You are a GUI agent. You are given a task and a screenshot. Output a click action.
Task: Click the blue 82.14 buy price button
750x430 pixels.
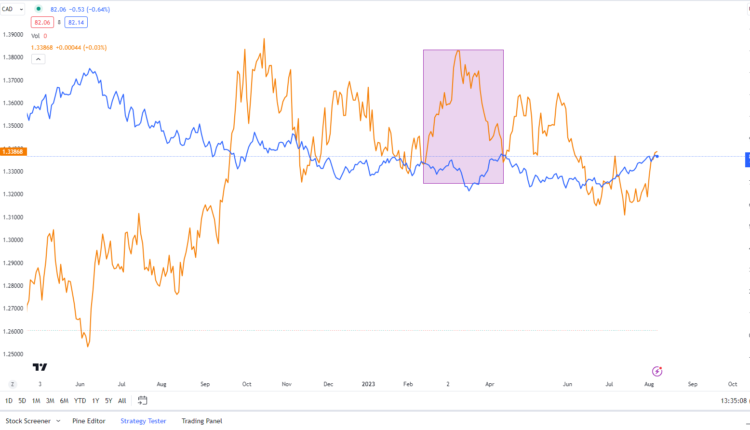tap(74, 21)
